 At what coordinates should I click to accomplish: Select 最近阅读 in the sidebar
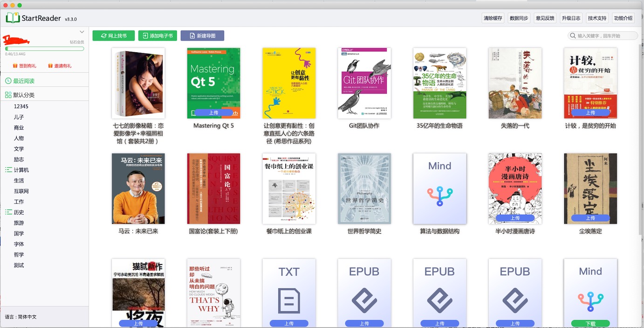[x=24, y=81]
